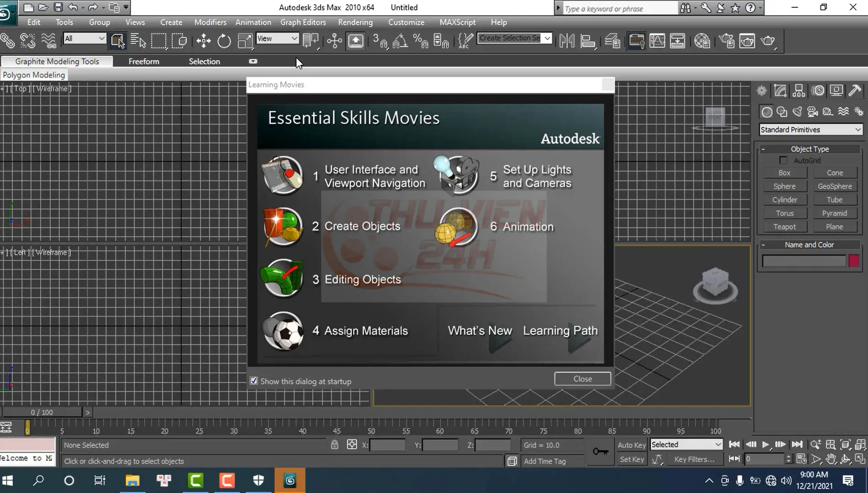Image resolution: width=868 pixels, height=493 pixels.
Task: Open reference coordinate View dropdown
Action: click(x=277, y=38)
